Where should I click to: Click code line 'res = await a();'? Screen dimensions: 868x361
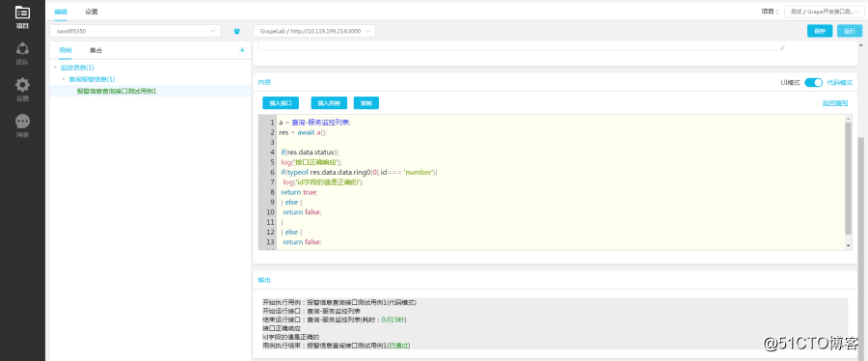[303, 132]
